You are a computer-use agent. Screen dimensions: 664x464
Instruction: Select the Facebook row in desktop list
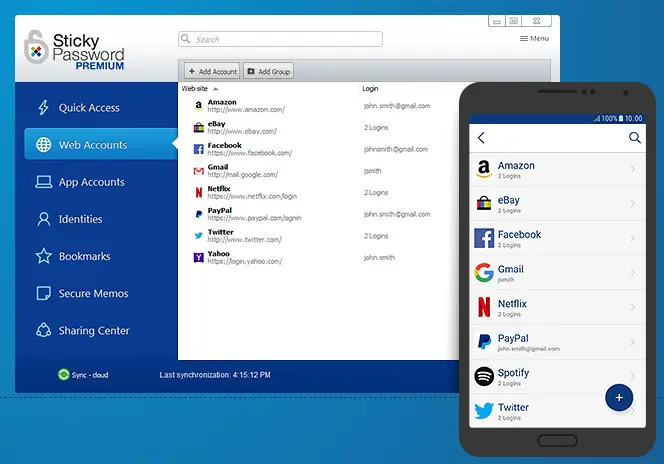[318, 149]
